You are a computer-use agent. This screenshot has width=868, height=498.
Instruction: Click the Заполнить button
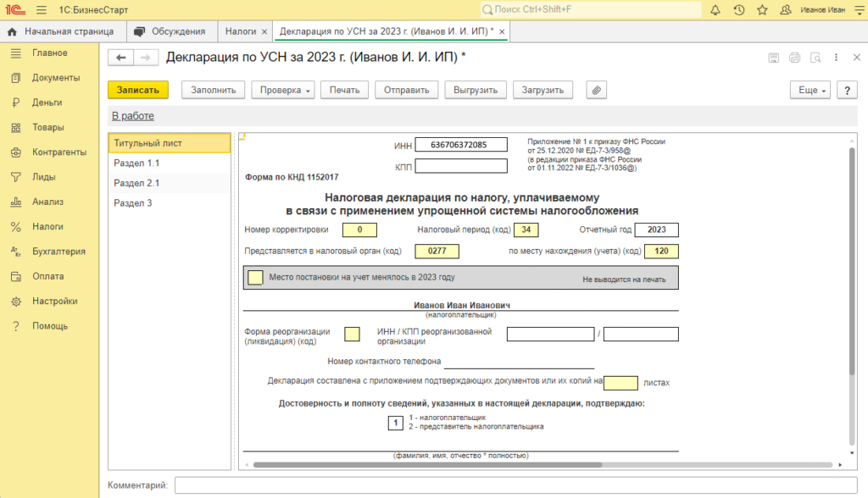213,90
